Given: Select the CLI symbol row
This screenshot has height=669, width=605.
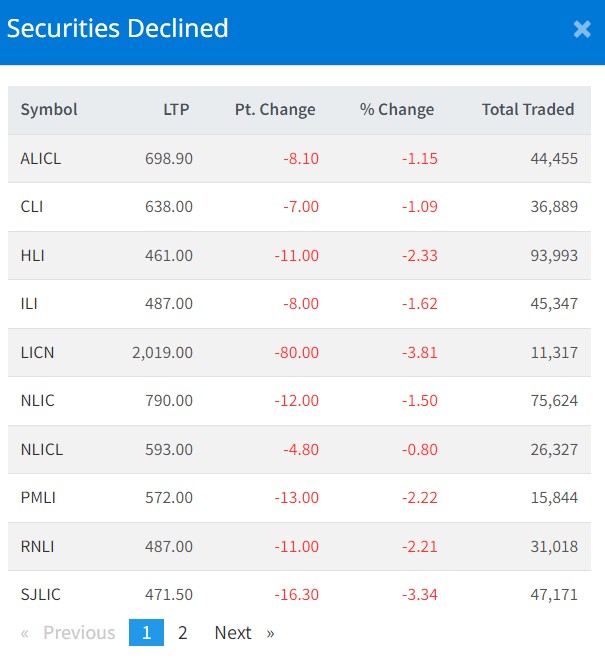Looking at the screenshot, I should point(32,207).
